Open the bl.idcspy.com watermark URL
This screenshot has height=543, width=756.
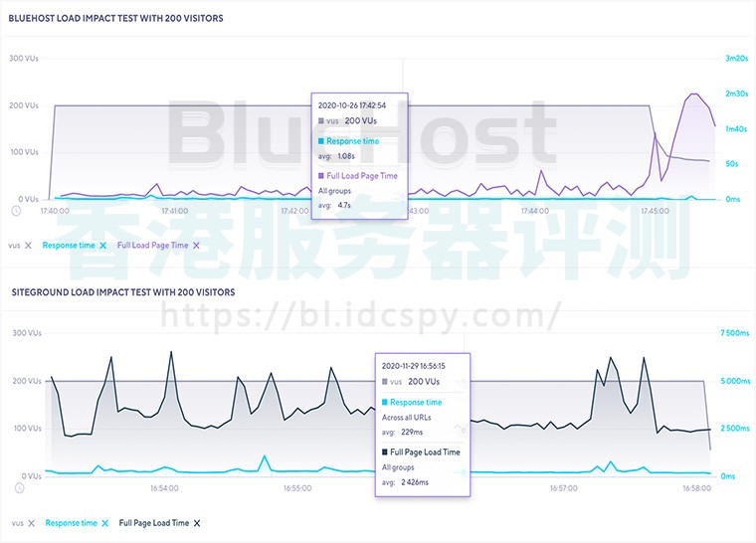pos(360,316)
